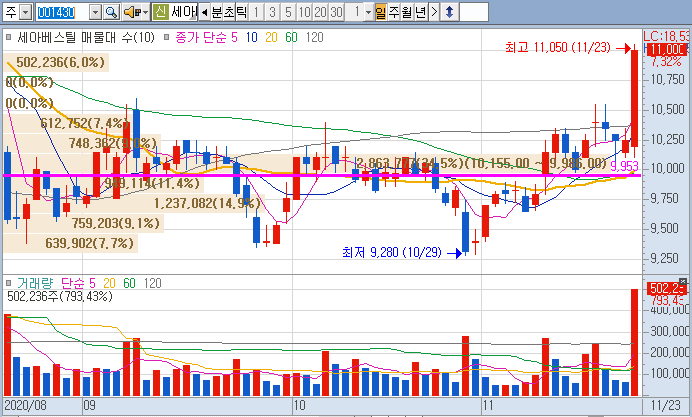
Task: Click the 1,237,082(14.9%) volume profile label
Action: 207,203
